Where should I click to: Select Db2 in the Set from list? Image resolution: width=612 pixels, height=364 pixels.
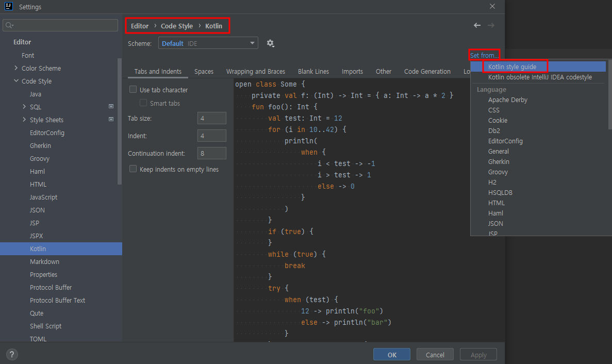[x=494, y=130]
